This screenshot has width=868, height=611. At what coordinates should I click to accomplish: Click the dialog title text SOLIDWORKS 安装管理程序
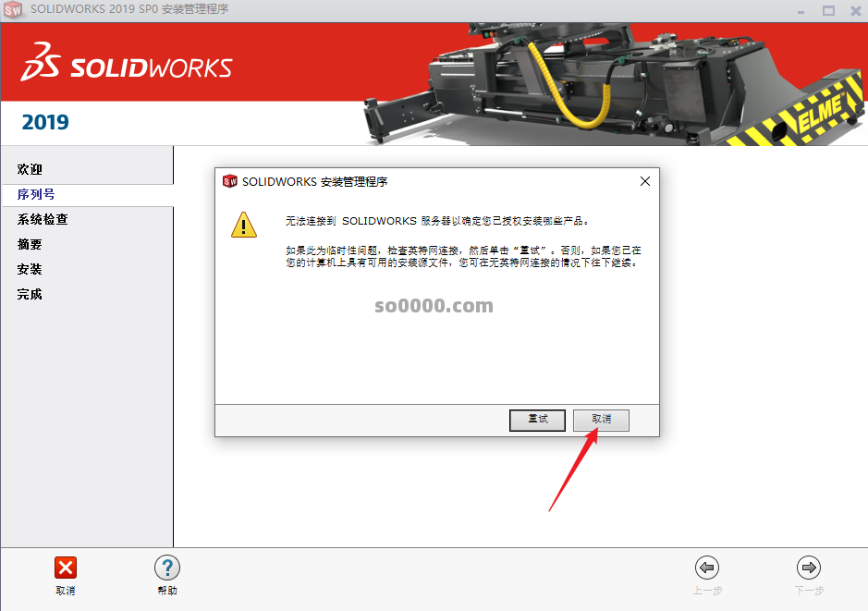(315, 181)
